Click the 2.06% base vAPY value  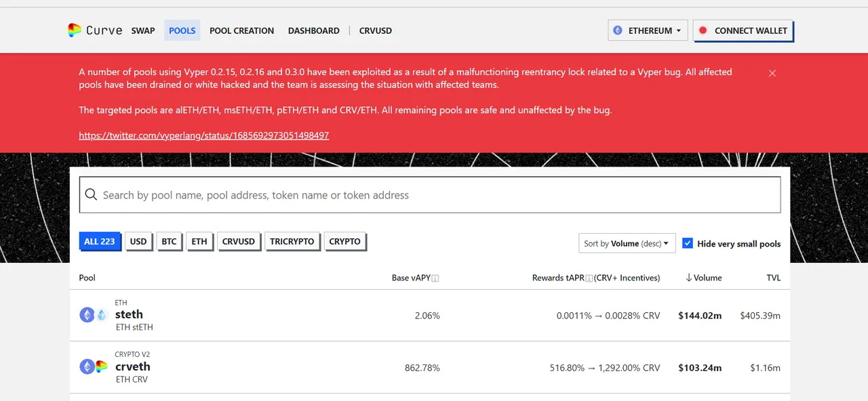[x=427, y=316]
